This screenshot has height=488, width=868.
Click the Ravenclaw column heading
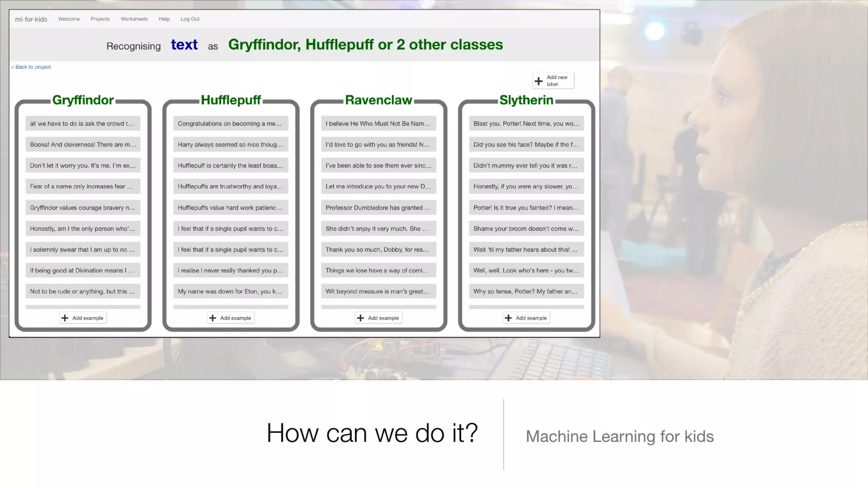point(378,100)
